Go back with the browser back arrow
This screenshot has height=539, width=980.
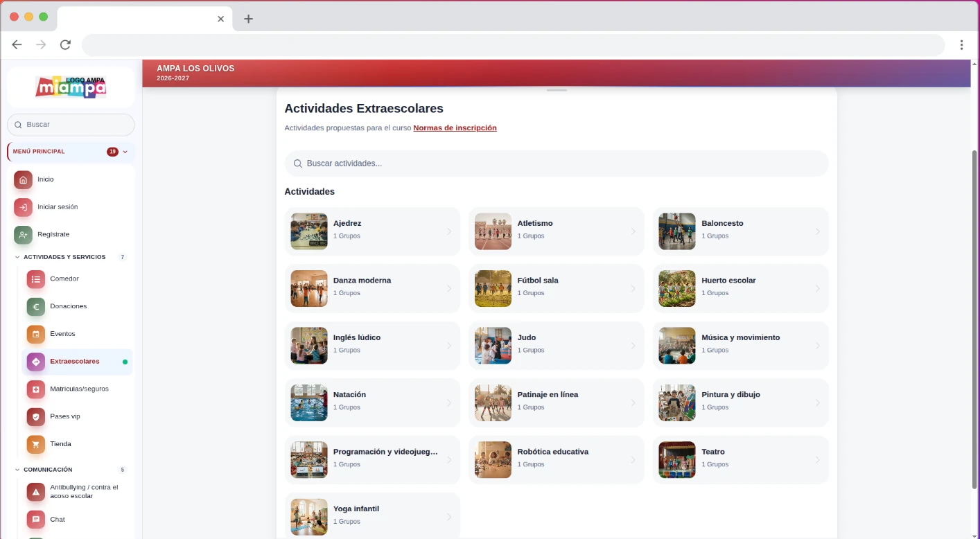pos(17,45)
